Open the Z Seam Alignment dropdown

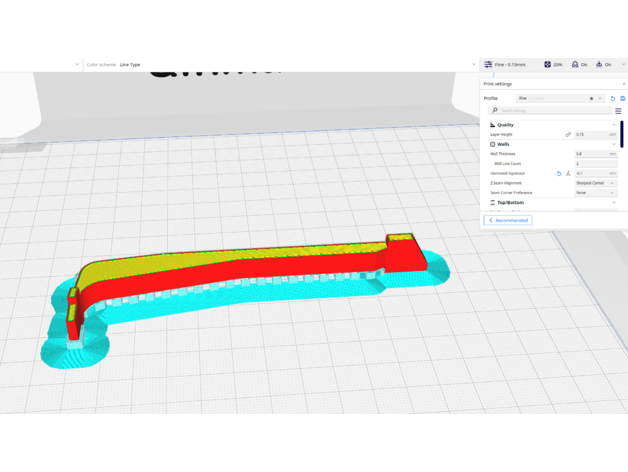click(x=595, y=183)
